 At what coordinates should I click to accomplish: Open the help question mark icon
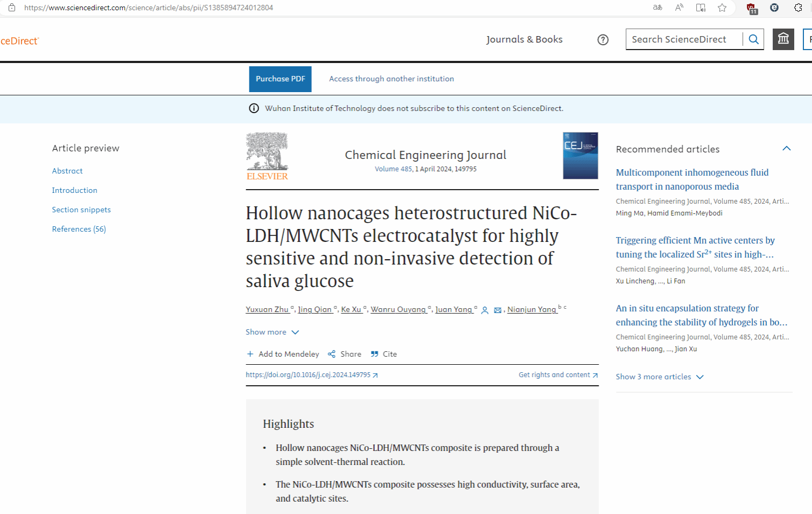point(603,40)
